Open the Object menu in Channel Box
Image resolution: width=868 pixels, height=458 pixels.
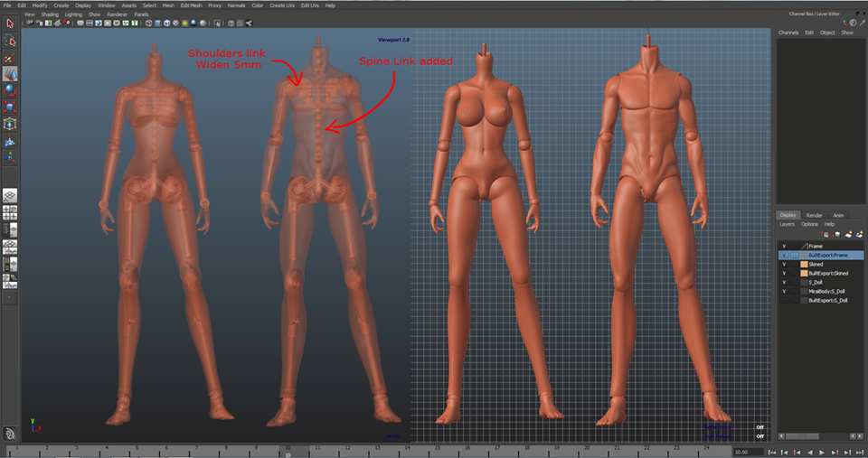click(x=827, y=33)
